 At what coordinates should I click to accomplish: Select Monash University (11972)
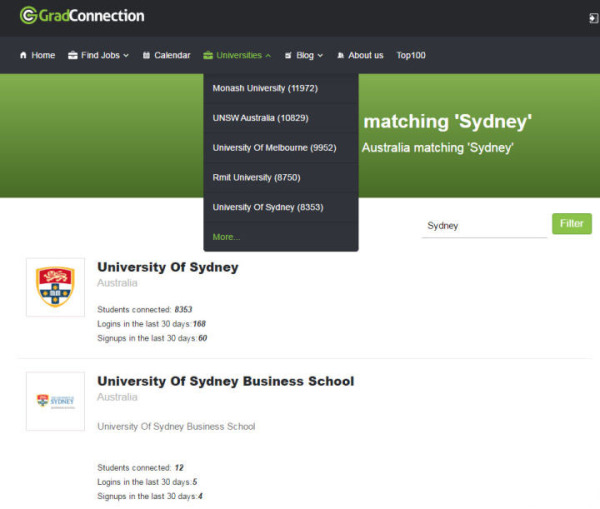281,88
